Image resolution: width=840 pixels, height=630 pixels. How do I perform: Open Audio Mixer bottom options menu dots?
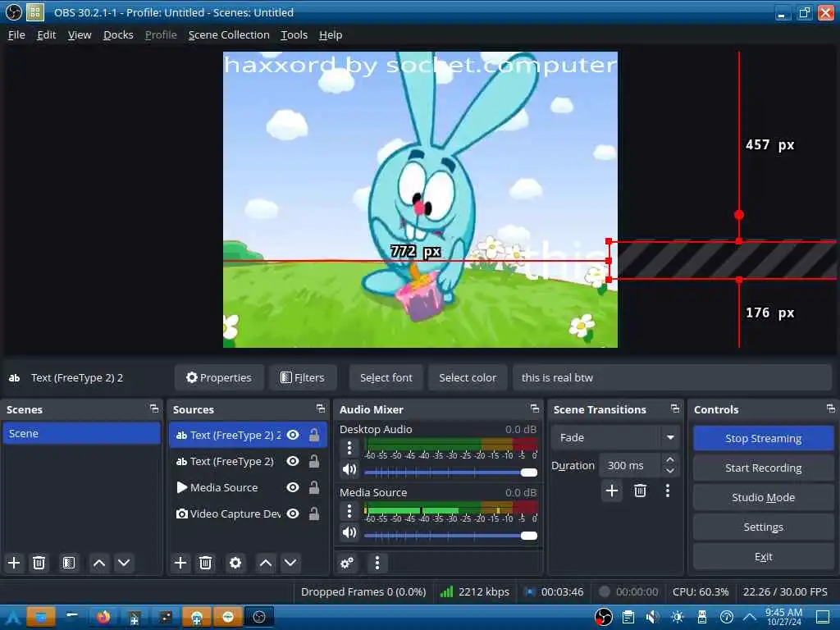click(377, 563)
